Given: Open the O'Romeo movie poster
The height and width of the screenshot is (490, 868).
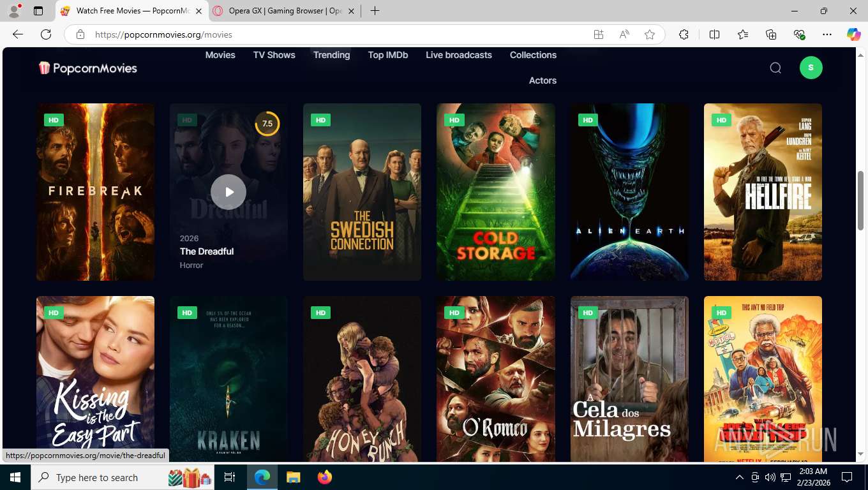Looking at the screenshot, I should pos(496,379).
